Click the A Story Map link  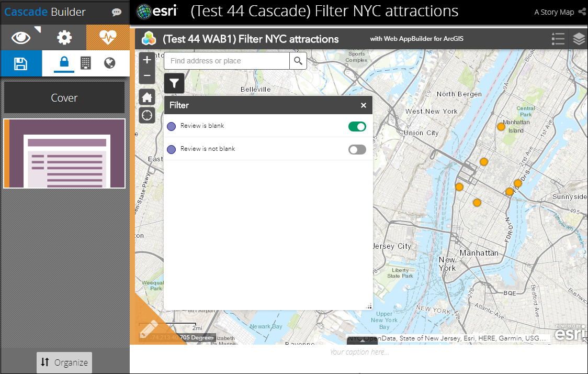[x=554, y=12]
